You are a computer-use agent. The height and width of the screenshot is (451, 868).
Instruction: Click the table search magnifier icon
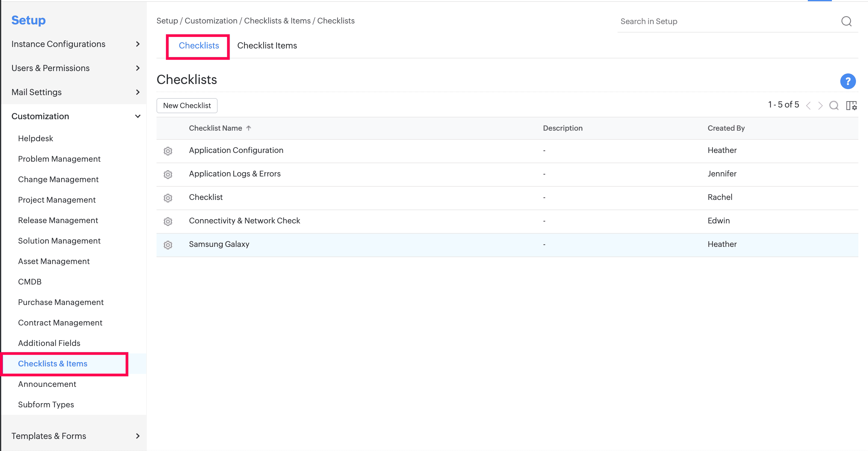pos(833,105)
